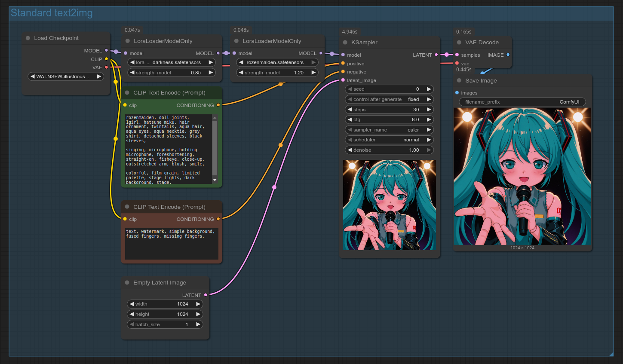Increase strength_model above 0.85
The width and height of the screenshot is (623, 364).
tap(211, 73)
